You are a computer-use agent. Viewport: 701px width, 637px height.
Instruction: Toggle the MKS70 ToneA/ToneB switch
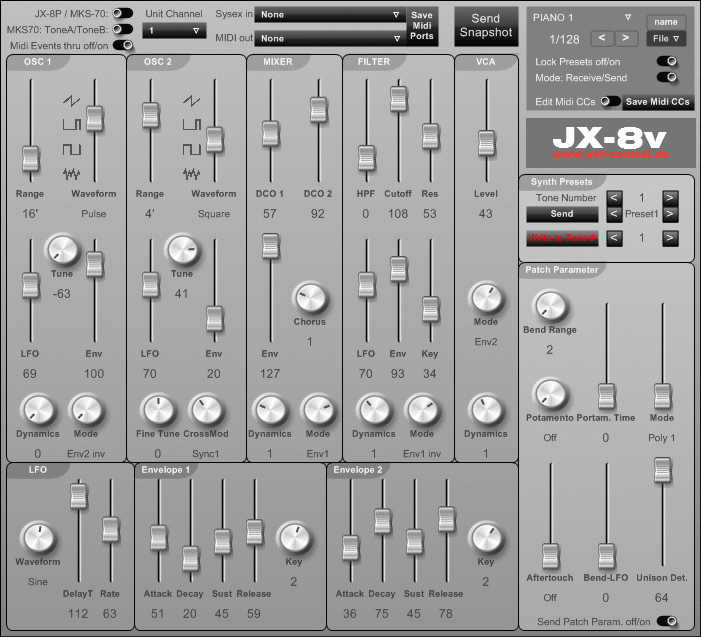point(123,30)
